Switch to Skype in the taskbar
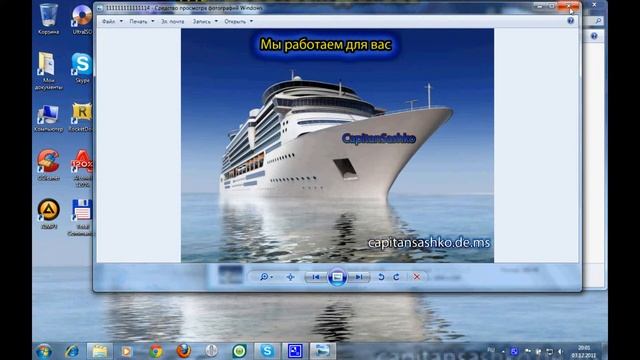This screenshot has width=640, height=360. tap(267, 351)
